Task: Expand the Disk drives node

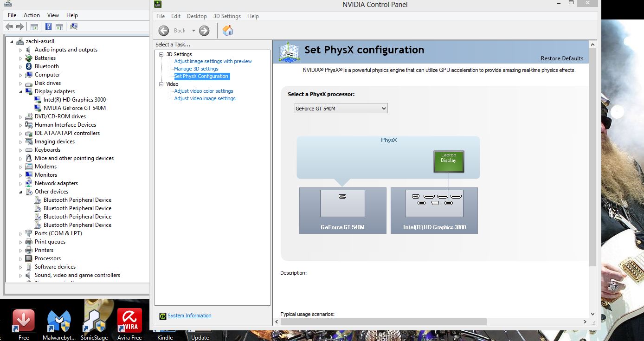Action: (x=20, y=84)
